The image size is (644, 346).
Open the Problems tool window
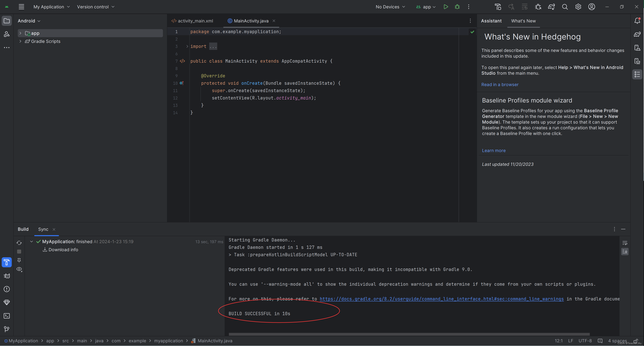pos(7,289)
